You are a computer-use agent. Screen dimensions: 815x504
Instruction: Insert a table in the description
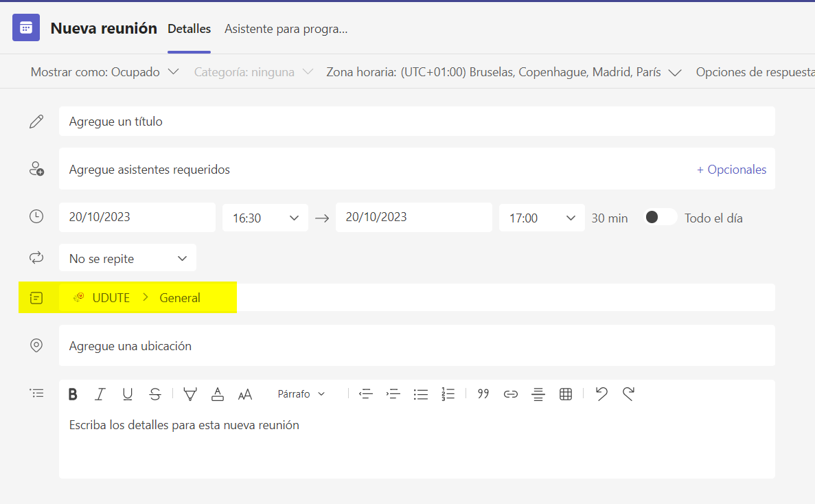click(x=566, y=394)
